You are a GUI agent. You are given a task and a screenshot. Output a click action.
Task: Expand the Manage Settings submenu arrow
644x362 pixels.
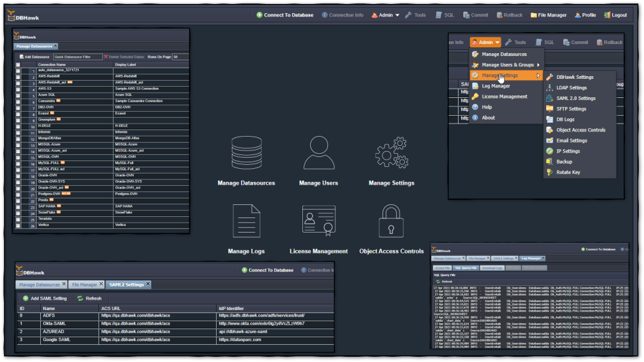538,76
